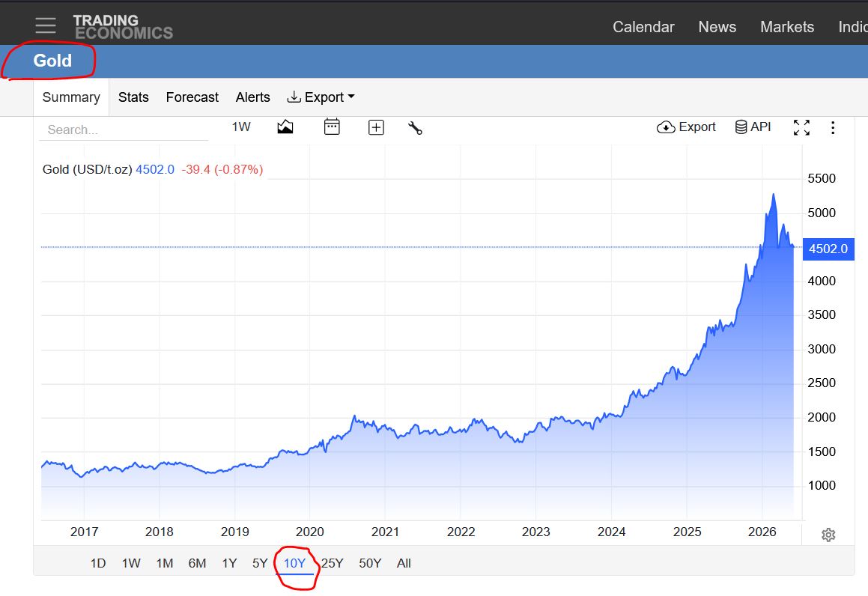Open the 1W interval selector
This screenshot has width=868, height=596.
pyautogui.click(x=241, y=127)
